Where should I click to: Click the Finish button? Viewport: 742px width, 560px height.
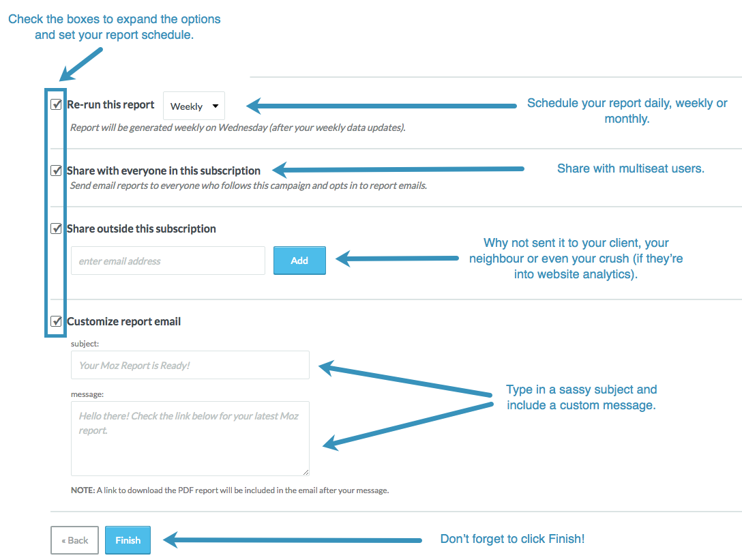(x=128, y=540)
